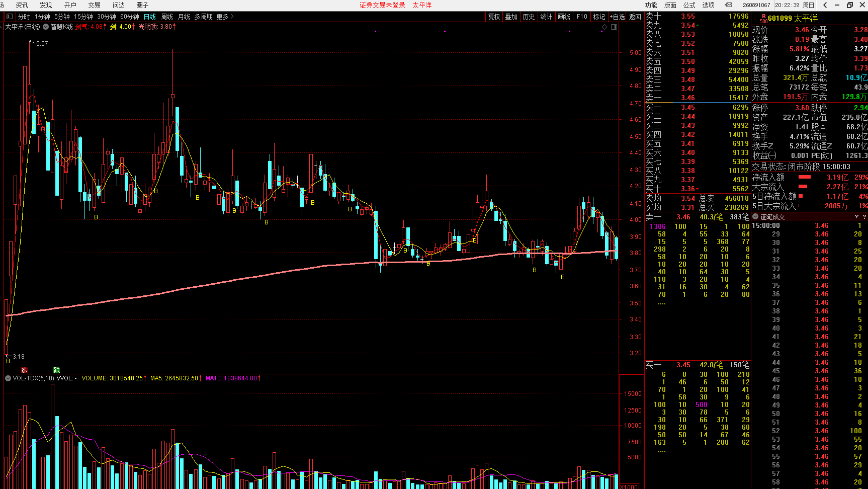The image size is (868, 489).
Task: Open the 资讯 menu
Action: 22,5
